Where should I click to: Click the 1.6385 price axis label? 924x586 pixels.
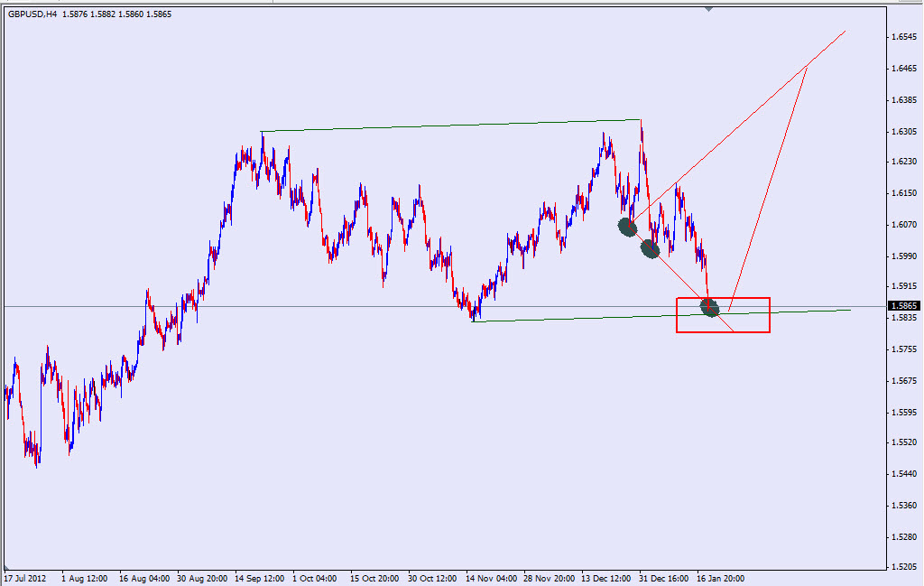904,100
